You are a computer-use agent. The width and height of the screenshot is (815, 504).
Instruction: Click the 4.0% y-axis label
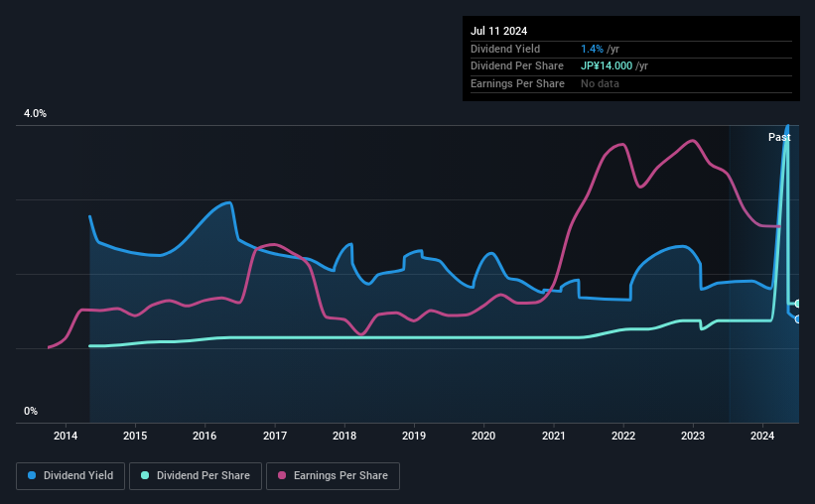[35, 114]
